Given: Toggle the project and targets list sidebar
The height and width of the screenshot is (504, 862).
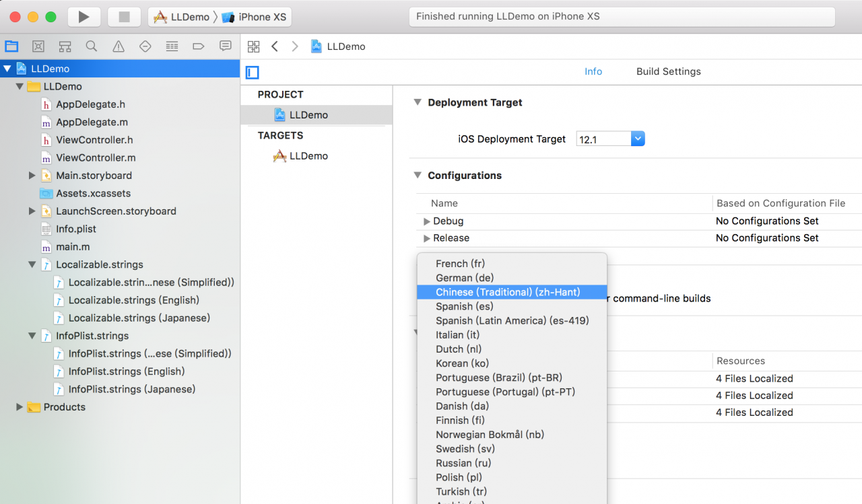Looking at the screenshot, I should pos(253,72).
